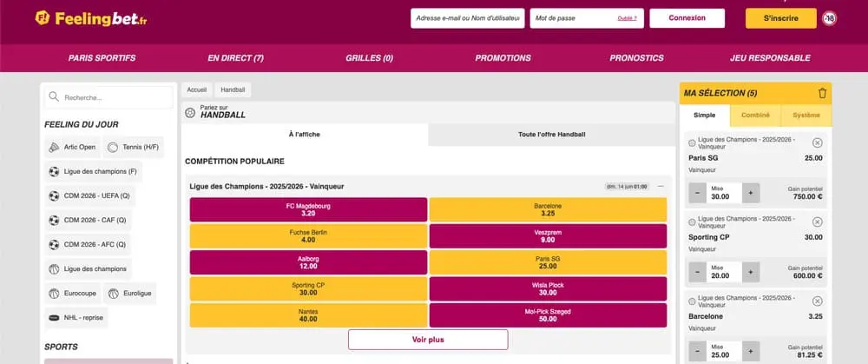Screen dimensions: 868x364
Task: Toggle Paris SG odds 25.00 in odds grid
Action: pyautogui.click(x=548, y=262)
